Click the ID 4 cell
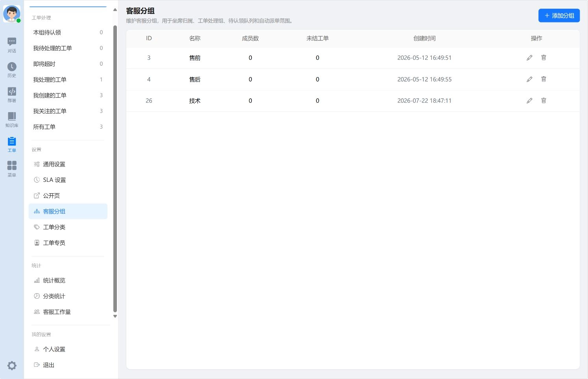 point(149,79)
